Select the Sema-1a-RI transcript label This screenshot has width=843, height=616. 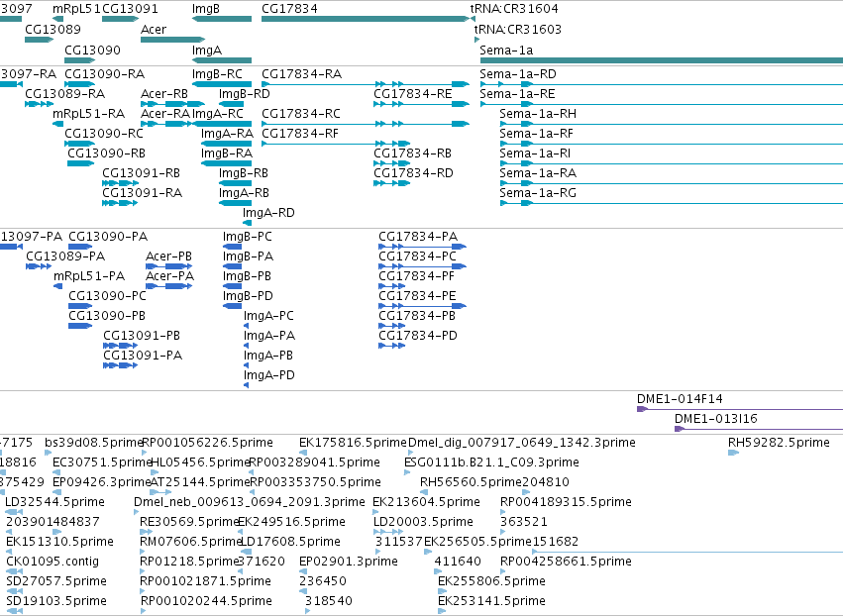[535, 154]
